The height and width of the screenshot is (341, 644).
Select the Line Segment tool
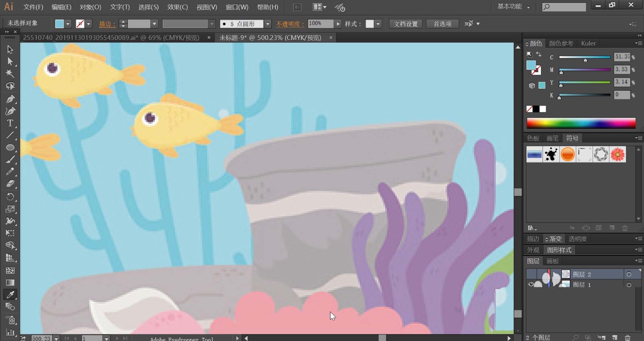point(10,135)
